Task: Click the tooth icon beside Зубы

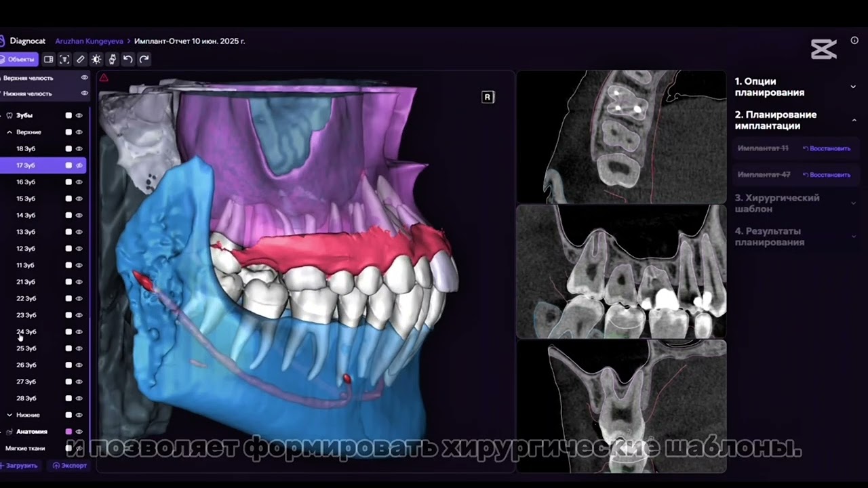Action: [9, 115]
